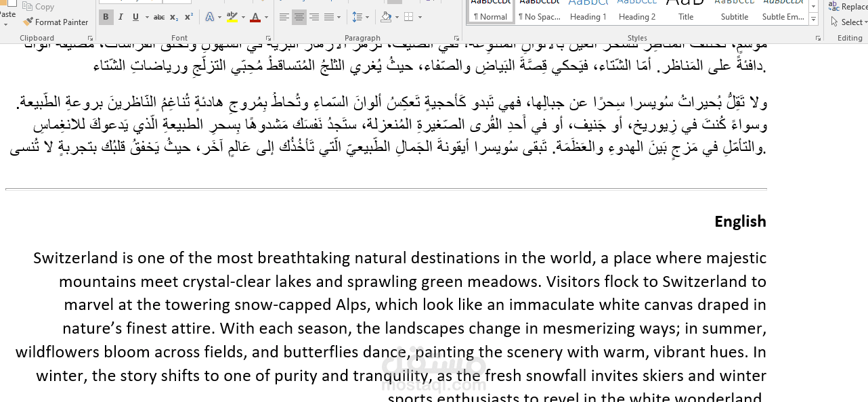
Task: Open the Select dropdown in Editing
Action: 849,22
